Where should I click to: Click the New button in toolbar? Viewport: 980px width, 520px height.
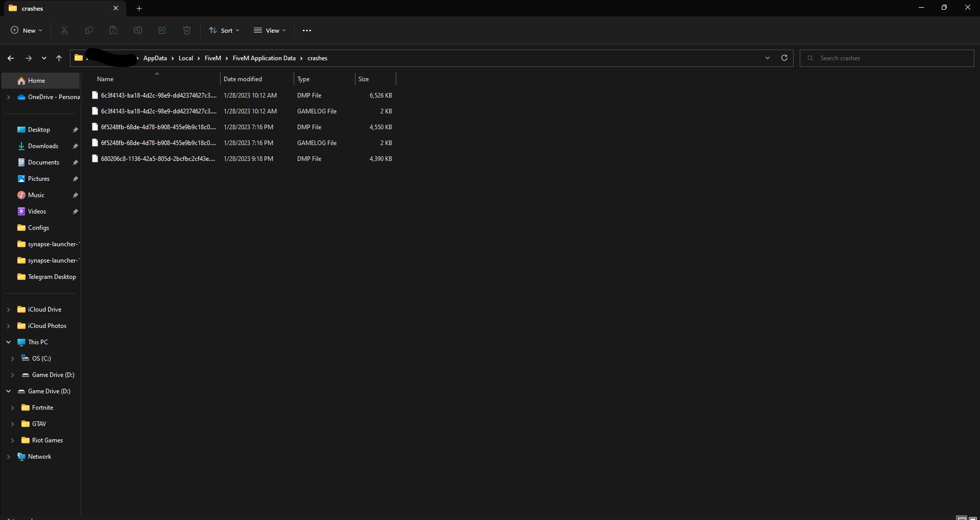pyautogui.click(x=27, y=31)
